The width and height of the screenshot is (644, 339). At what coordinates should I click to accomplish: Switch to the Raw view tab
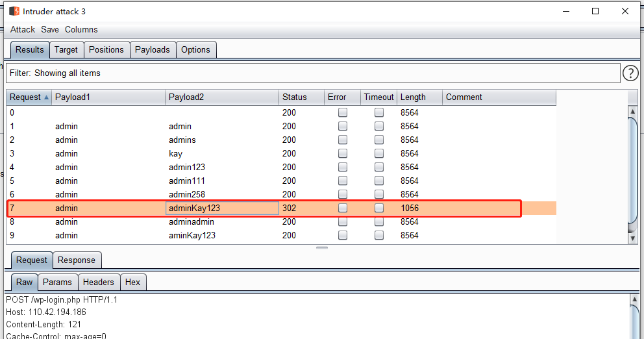[24, 282]
